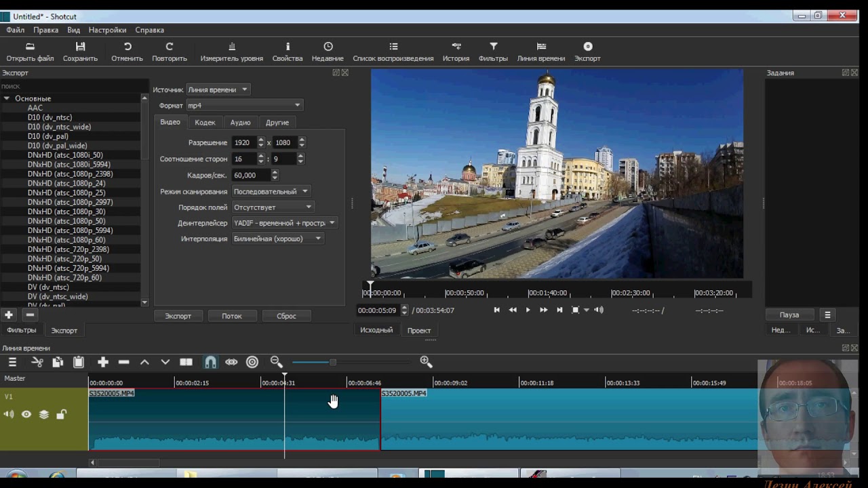Click the Кадров/сек frame rate field

(x=251, y=175)
